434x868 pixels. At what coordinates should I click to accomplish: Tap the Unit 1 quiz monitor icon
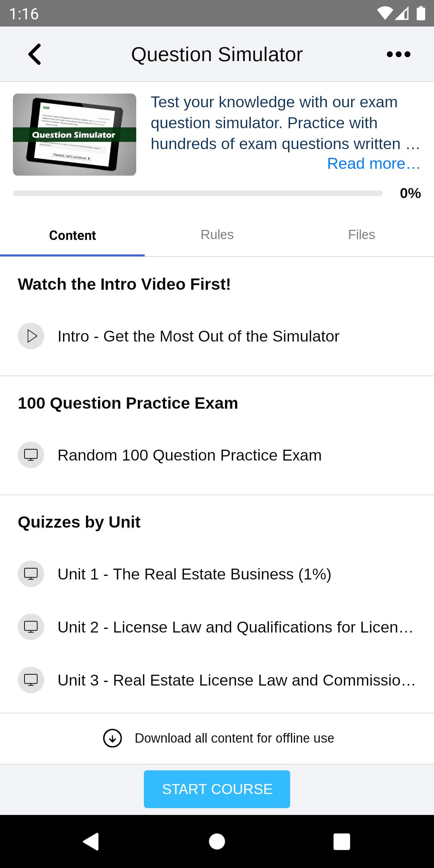click(31, 574)
